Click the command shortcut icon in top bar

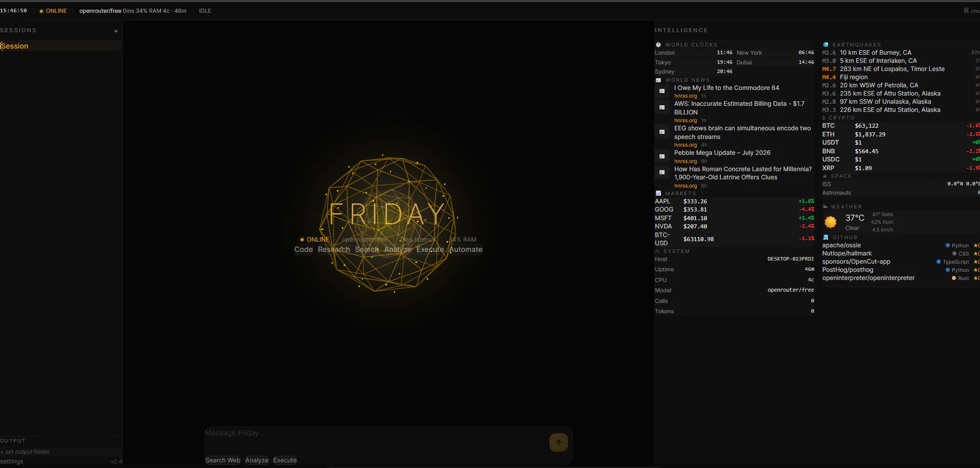[966, 10]
